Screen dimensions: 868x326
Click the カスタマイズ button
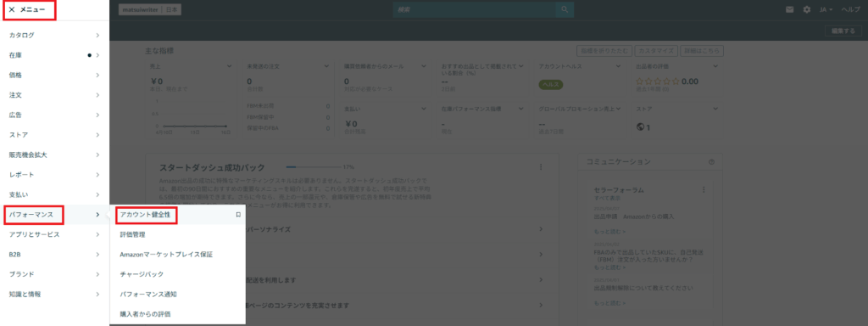coord(656,51)
